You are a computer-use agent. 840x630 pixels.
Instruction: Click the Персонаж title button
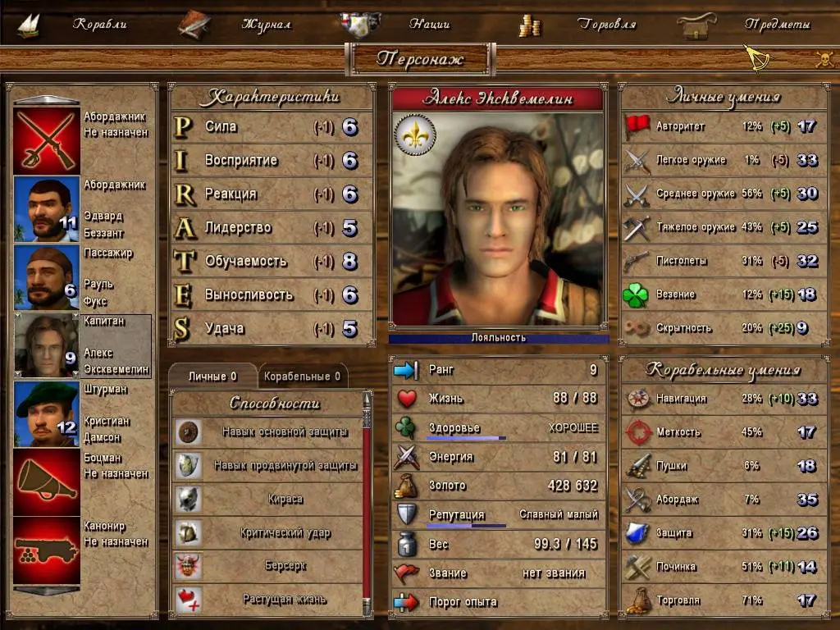(x=420, y=59)
